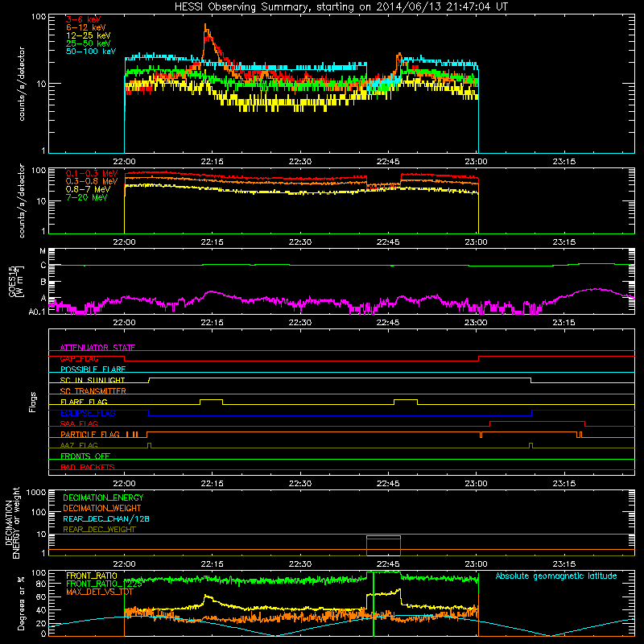Click the 0.3-0.8 MeV legend label
644x644 pixels.
point(92,181)
